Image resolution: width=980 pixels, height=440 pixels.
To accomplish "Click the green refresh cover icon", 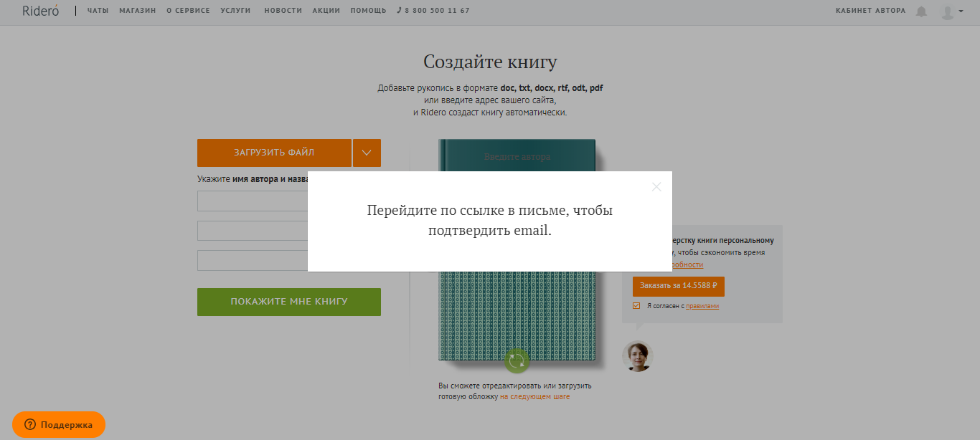I will (x=517, y=360).
